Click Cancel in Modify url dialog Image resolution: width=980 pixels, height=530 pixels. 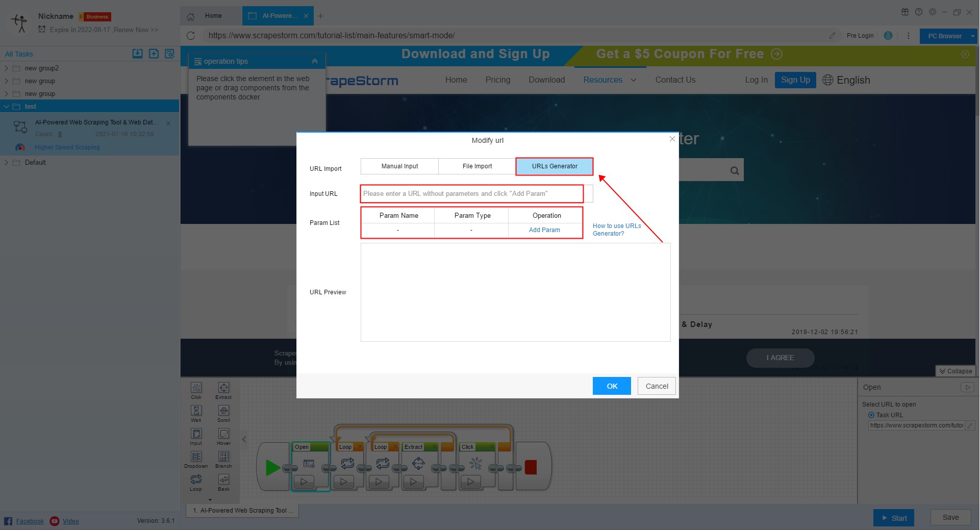(x=657, y=386)
